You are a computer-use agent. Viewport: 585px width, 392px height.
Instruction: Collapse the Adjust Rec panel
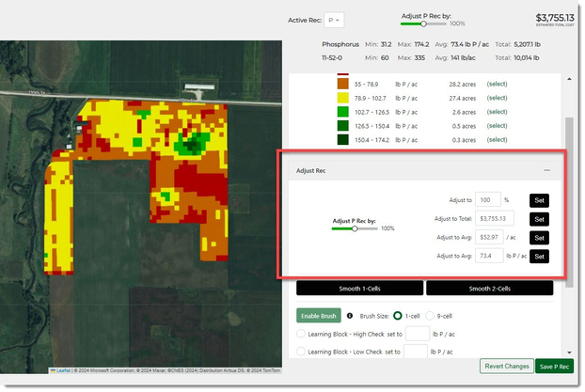pos(546,170)
